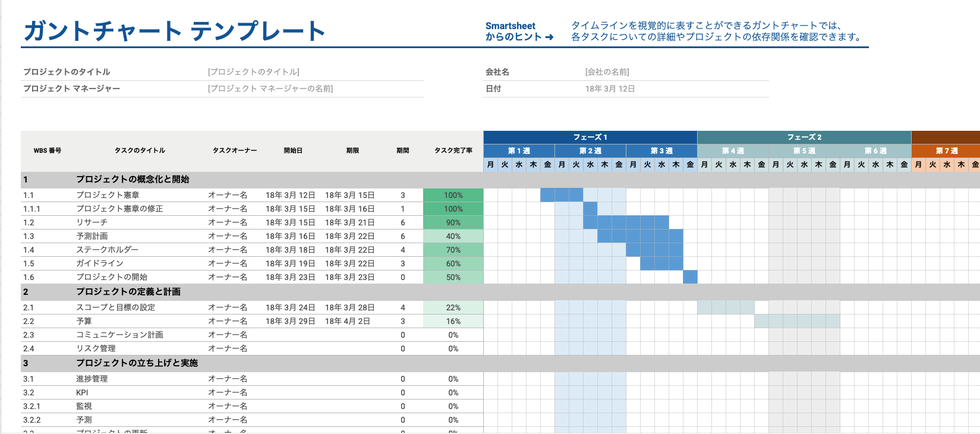Viewport: 980px width, 434px height.
Task: Select the [会社の名前] company name field
Action: (607, 72)
